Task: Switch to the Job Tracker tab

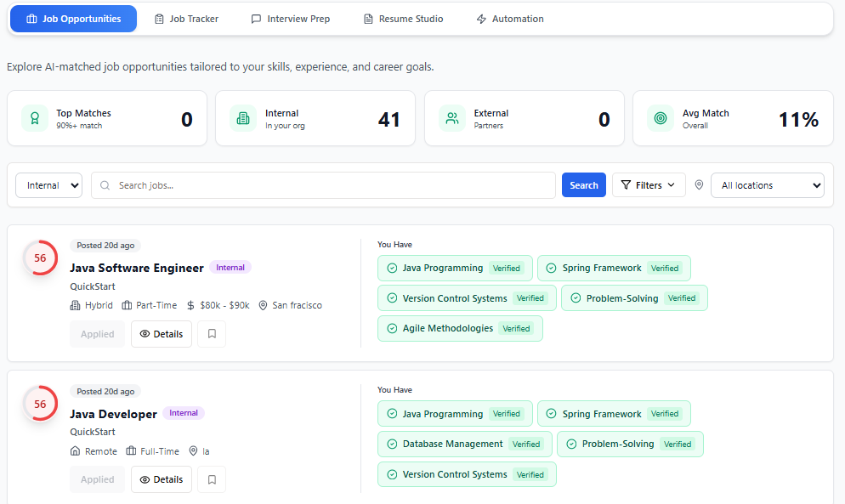Action: tap(187, 19)
